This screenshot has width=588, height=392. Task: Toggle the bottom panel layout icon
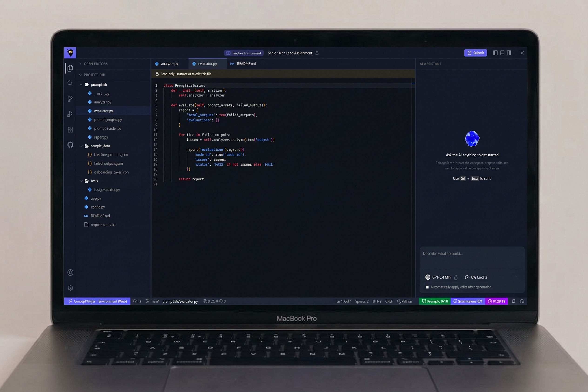502,53
